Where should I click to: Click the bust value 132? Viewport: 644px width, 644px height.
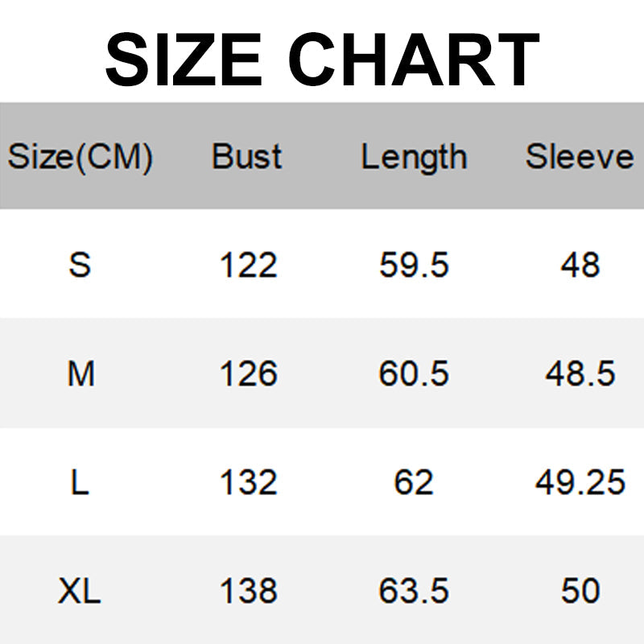(248, 482)
